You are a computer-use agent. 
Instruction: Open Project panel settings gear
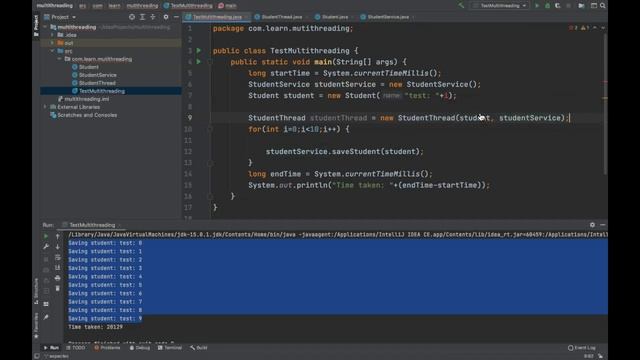(166, 17)
